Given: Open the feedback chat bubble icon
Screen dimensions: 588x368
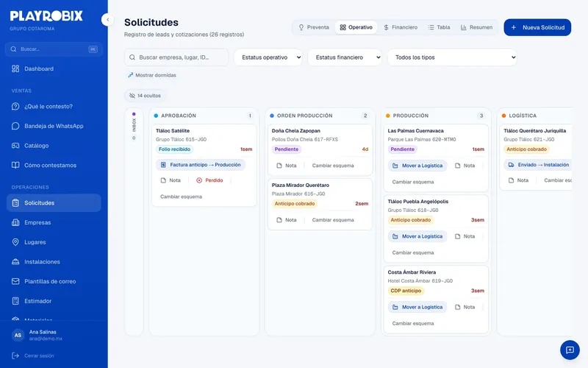Looking at the screenshot, I should (x=570, y=350).
